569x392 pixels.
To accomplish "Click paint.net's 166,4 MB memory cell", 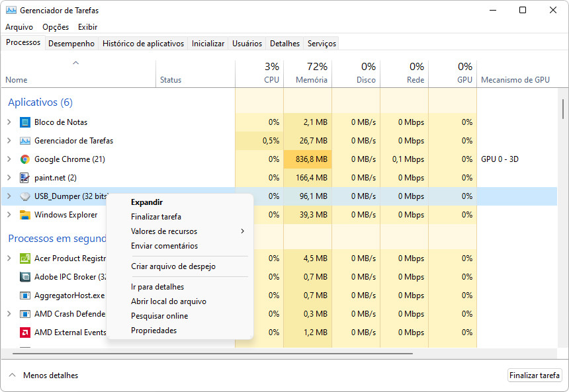I will pyautogui.click(x=308, y=178).
